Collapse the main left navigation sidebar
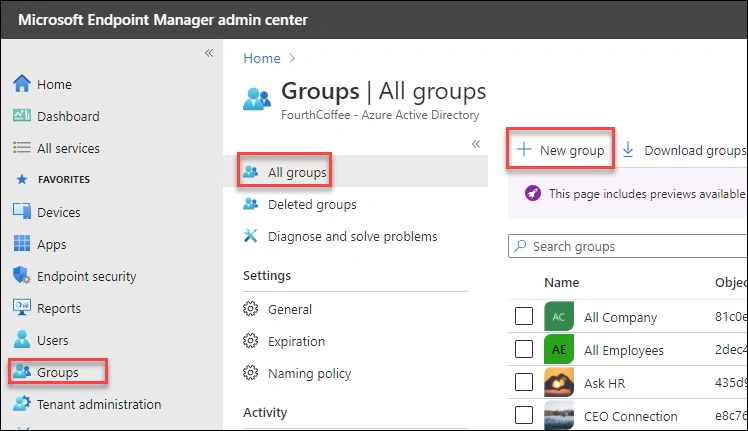 tap(209, 53)
